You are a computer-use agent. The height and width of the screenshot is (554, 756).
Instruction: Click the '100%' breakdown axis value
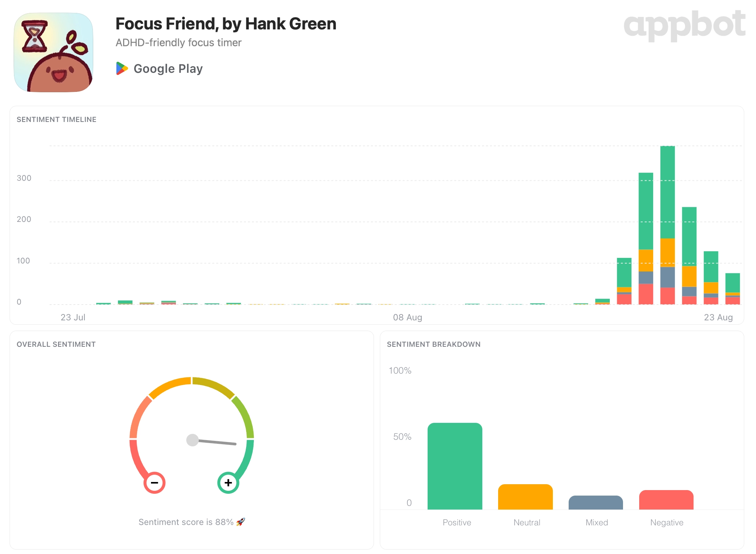tap(400, 371)
